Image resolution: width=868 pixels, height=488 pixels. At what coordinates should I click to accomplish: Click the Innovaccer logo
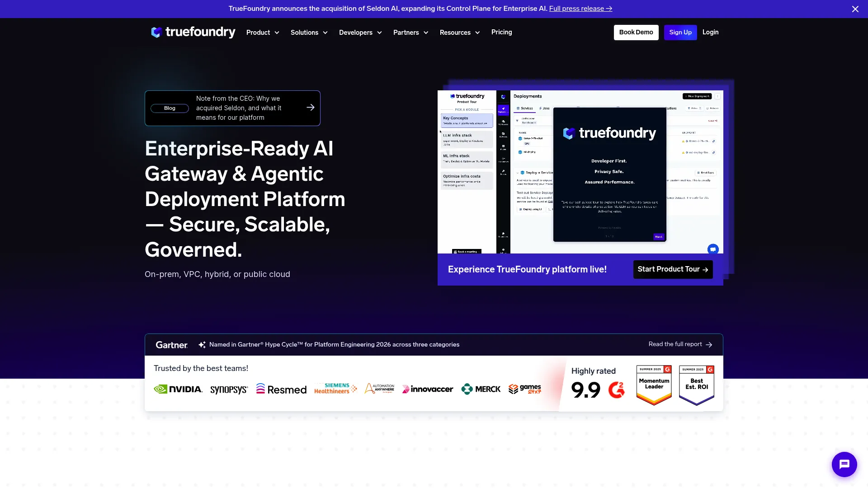coord(428,389)
